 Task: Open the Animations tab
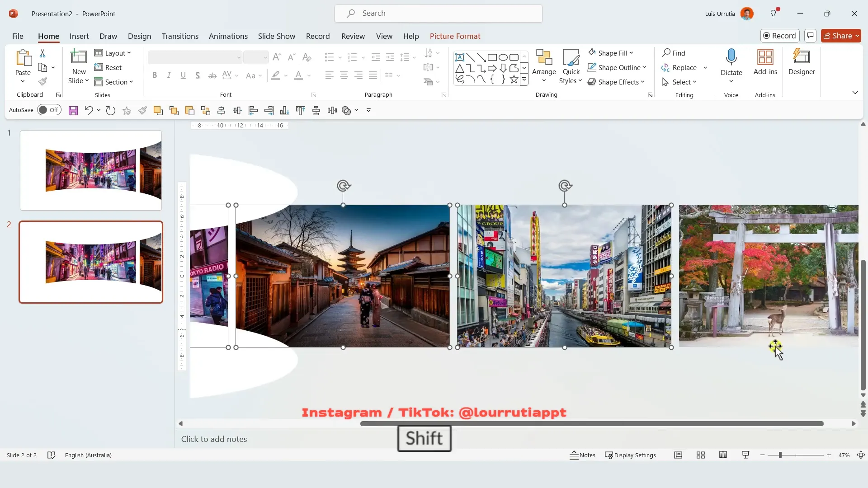[x=228, y=36]
